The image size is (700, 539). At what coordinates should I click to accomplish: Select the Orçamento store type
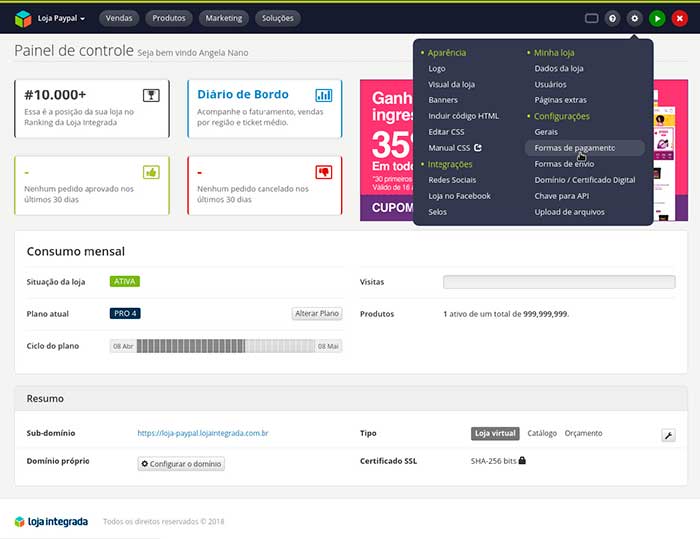pos(584,433)
